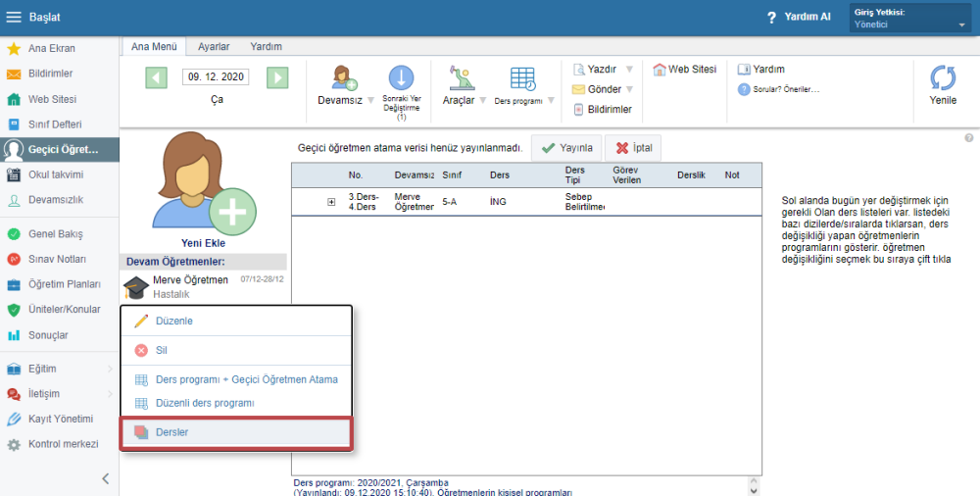Click the Araçlar tools icon
This screenshot has width=980, height=496.
click(463, 78)
